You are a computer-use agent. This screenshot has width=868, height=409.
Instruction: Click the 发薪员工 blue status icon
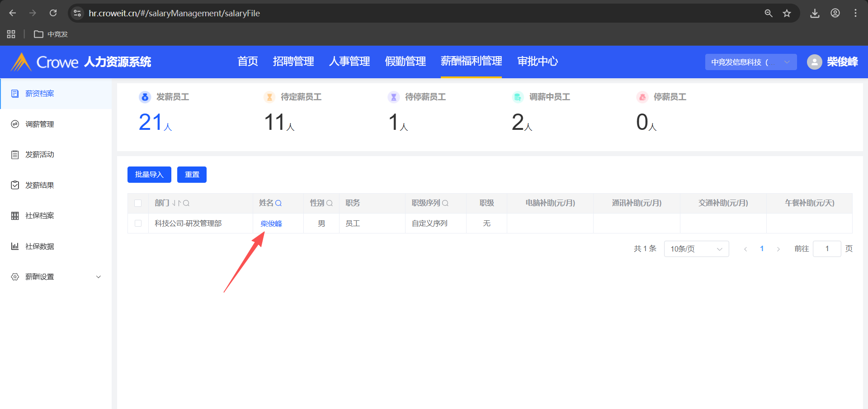(x=145, y=97)
